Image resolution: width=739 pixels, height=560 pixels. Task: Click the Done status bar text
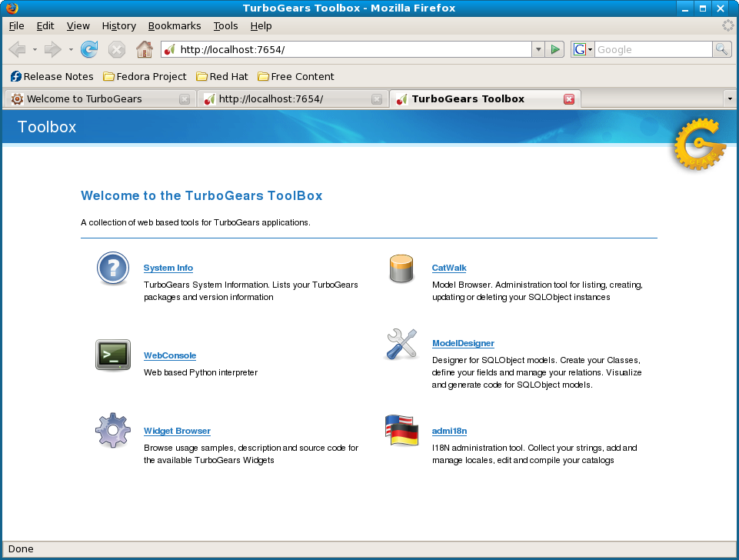click(x=21, y=548)
